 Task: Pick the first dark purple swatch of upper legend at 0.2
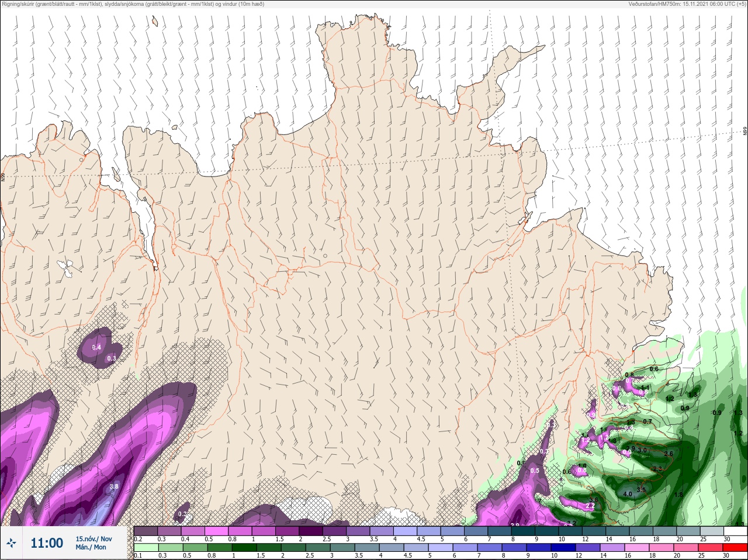(146, 531)
